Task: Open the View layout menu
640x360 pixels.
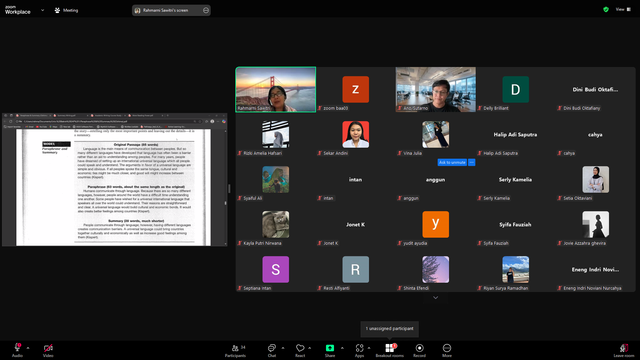Action: click(623, 9)
